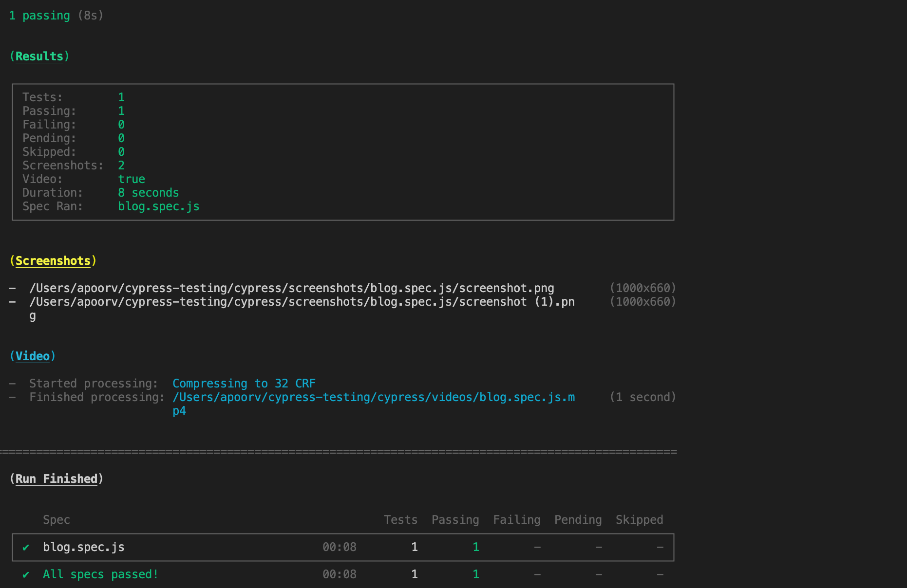Click the Compressing to 32 CRF text

(x=244, y=384)
